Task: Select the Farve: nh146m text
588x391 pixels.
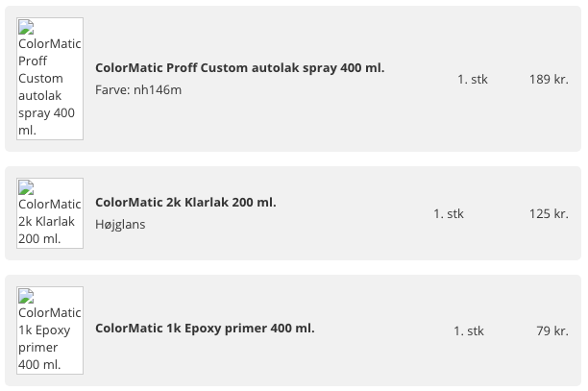Action: [x=138, y=90]
